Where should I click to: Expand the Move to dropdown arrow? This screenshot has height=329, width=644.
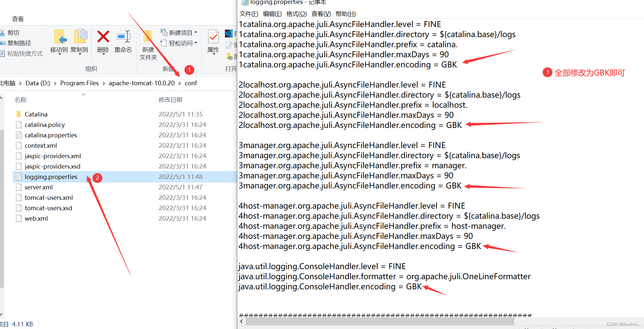pyautogui.click(x=59, y=54)
